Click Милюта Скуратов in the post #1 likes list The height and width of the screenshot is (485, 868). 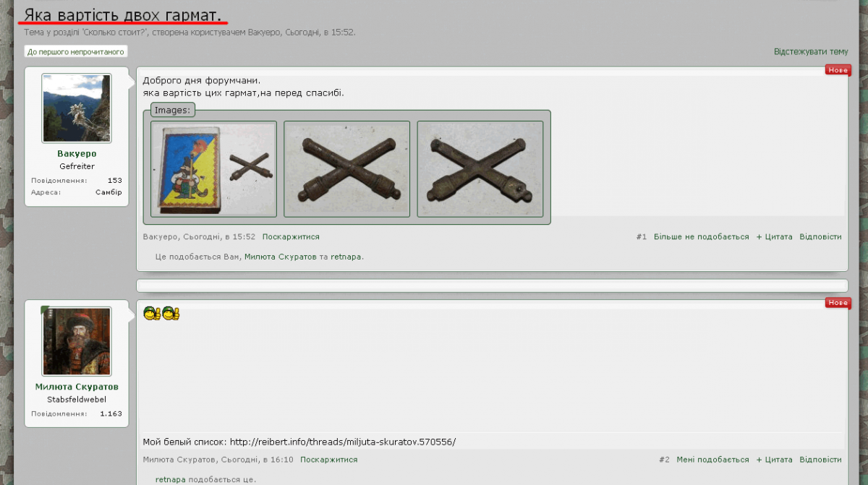point(281,257)
